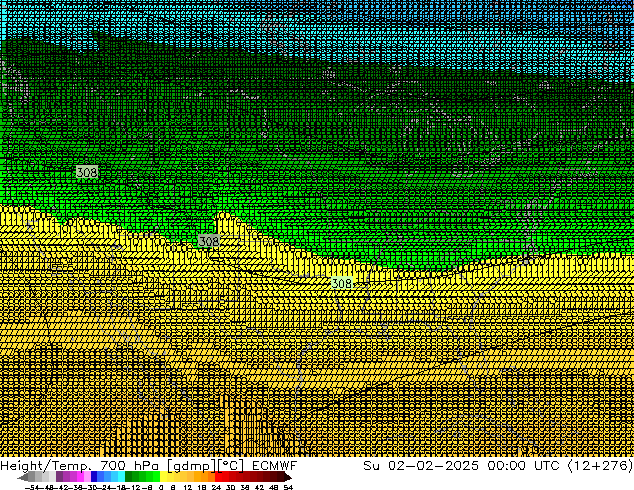Click the "00:00 UTC" time text
The image size is (634, 490).
(524, 466)
